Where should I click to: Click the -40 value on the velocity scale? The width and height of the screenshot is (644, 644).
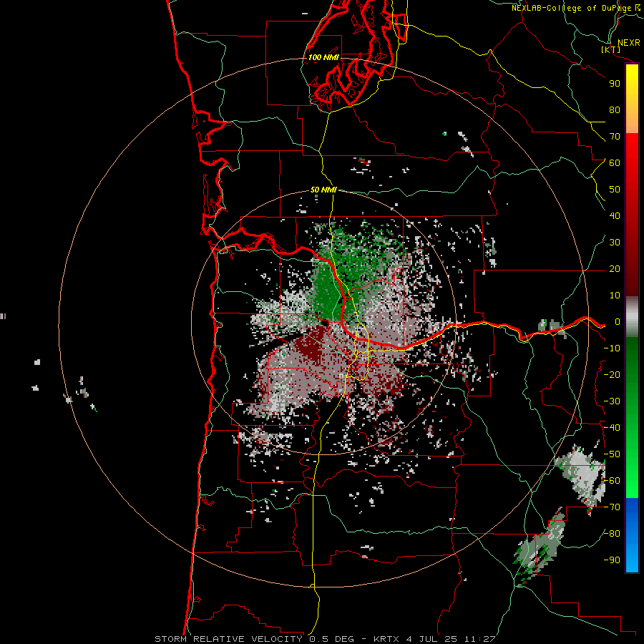(612, 428)
